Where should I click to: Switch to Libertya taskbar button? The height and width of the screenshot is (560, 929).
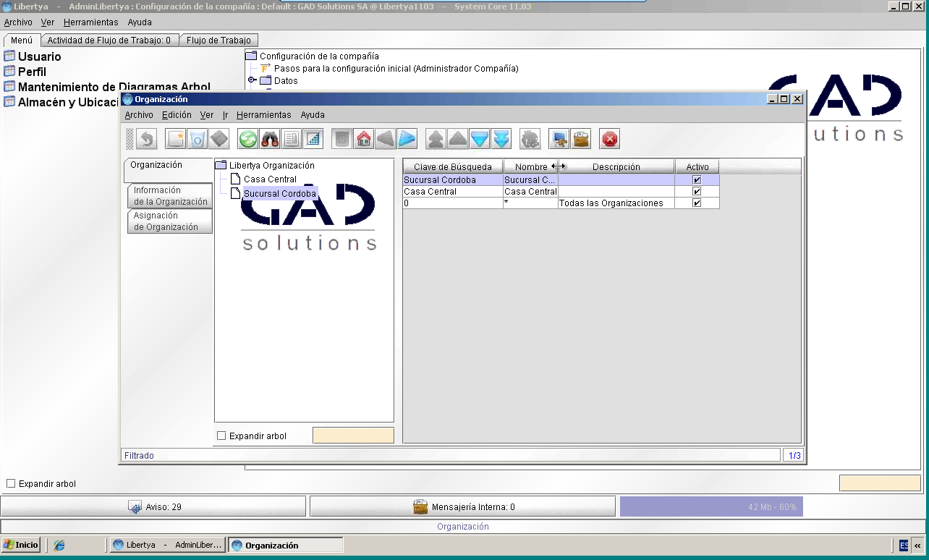tap(167, 545)
